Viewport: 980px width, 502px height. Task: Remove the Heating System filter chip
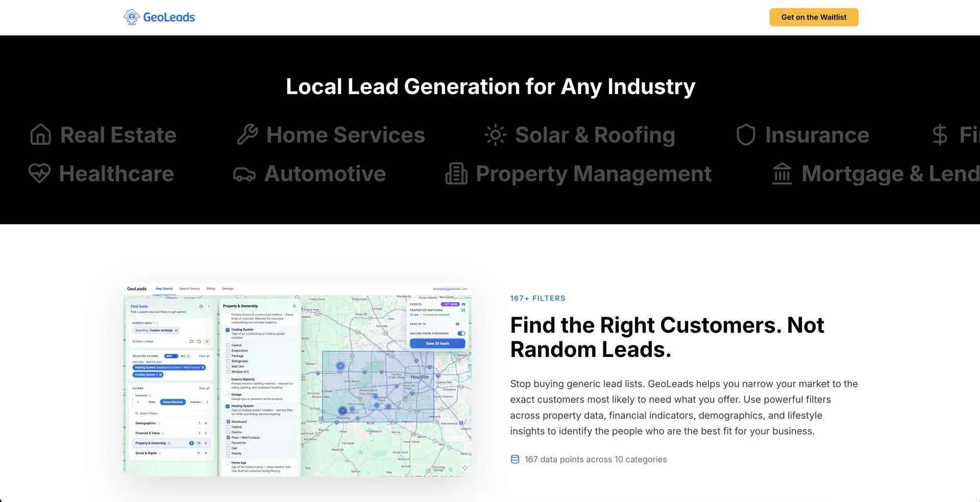(203, 367)
